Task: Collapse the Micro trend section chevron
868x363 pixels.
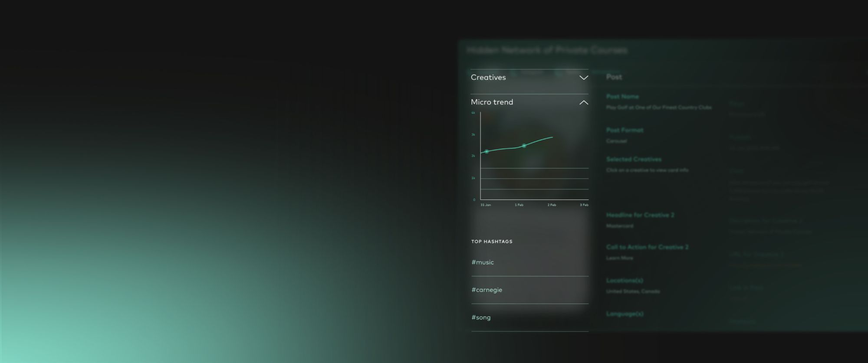Action: coord(584,102)
